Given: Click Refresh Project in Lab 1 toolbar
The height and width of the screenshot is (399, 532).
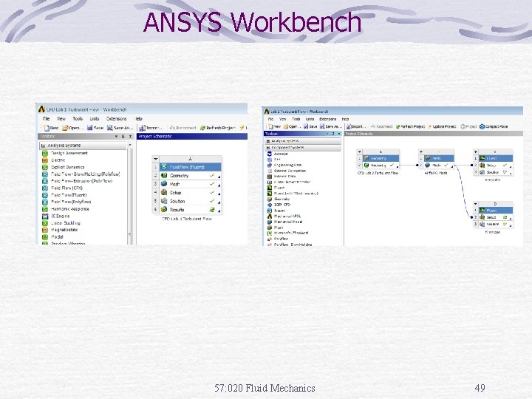Looking at the screenshot, I should point(217,128).
